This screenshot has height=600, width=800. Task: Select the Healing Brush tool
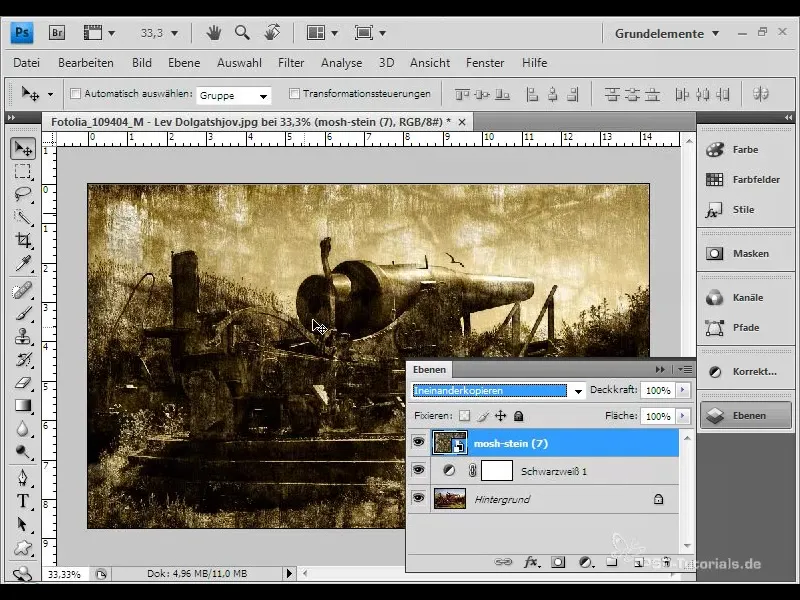pyautogui.click(x=23, y=291)
